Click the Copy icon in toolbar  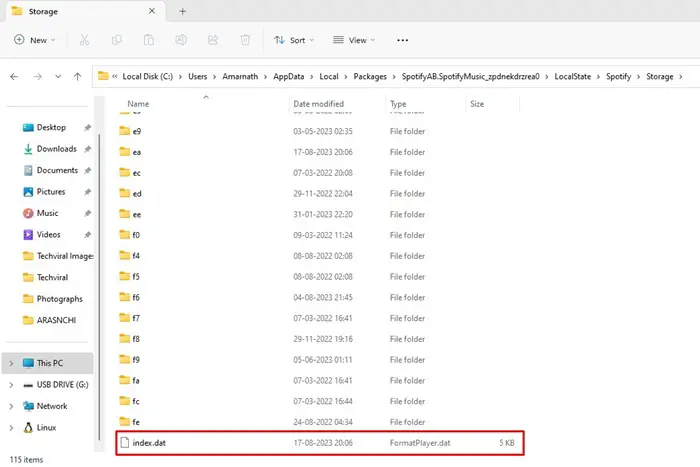pos(117,40)
